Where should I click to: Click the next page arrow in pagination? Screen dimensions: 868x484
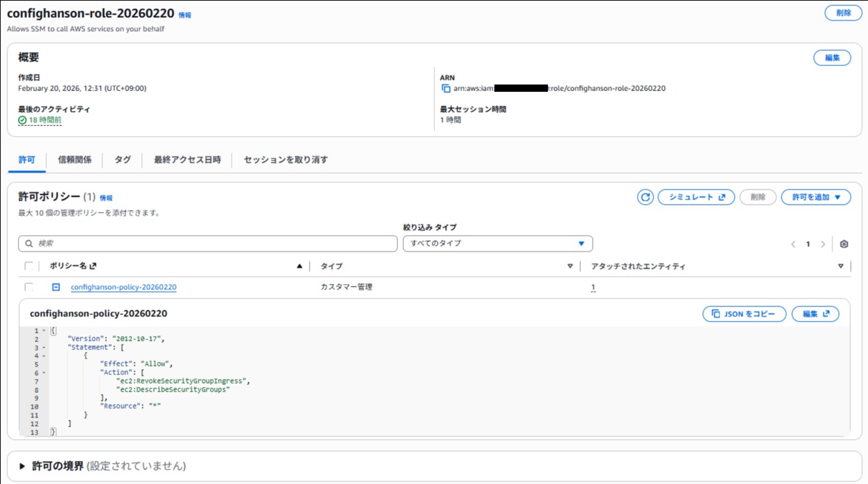822,244
